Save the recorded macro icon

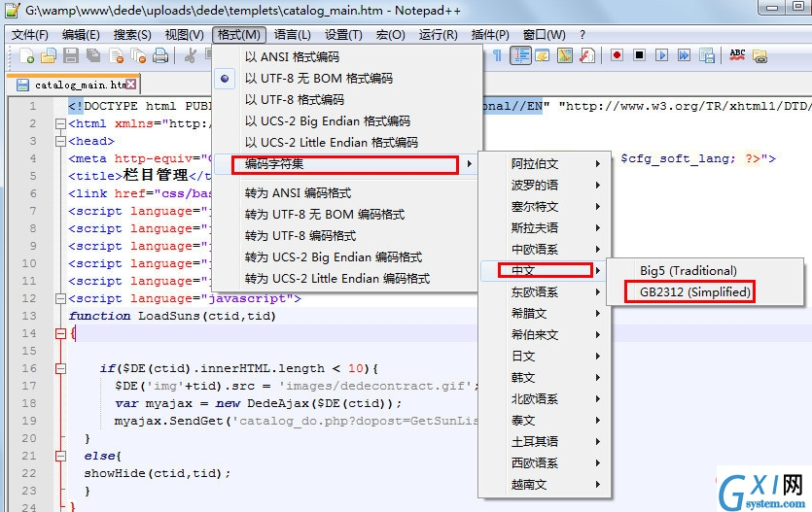coord(706,55)
